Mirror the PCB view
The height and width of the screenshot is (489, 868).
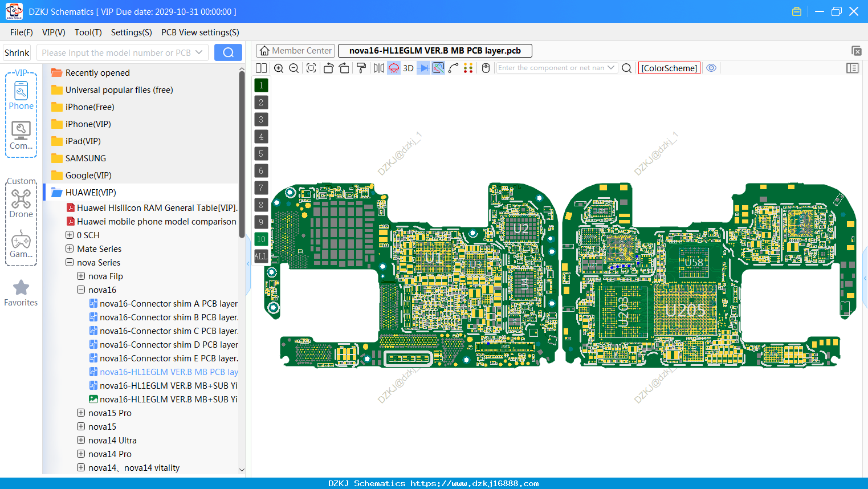(x=379, y=68)
